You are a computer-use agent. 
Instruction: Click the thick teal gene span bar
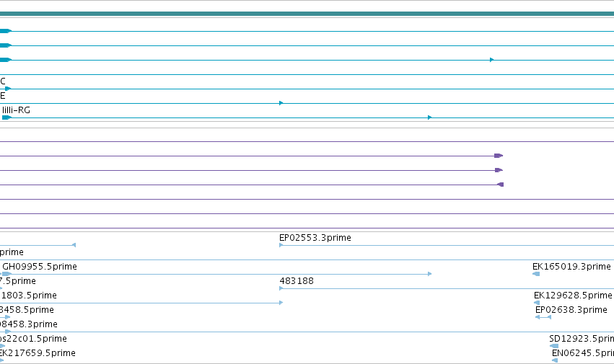click(307, 14)
